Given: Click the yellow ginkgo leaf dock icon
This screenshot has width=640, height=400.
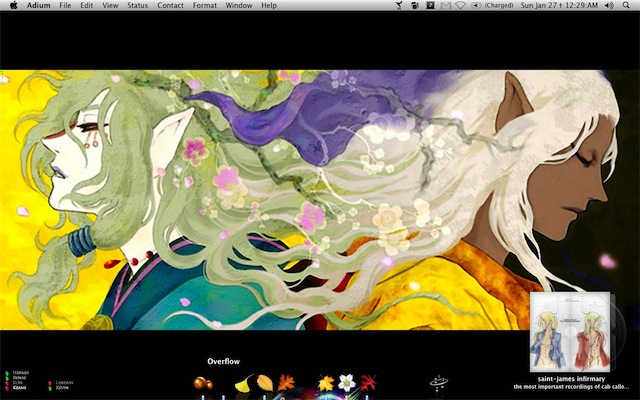Looking at the screenshot, I should click(244, 383).
